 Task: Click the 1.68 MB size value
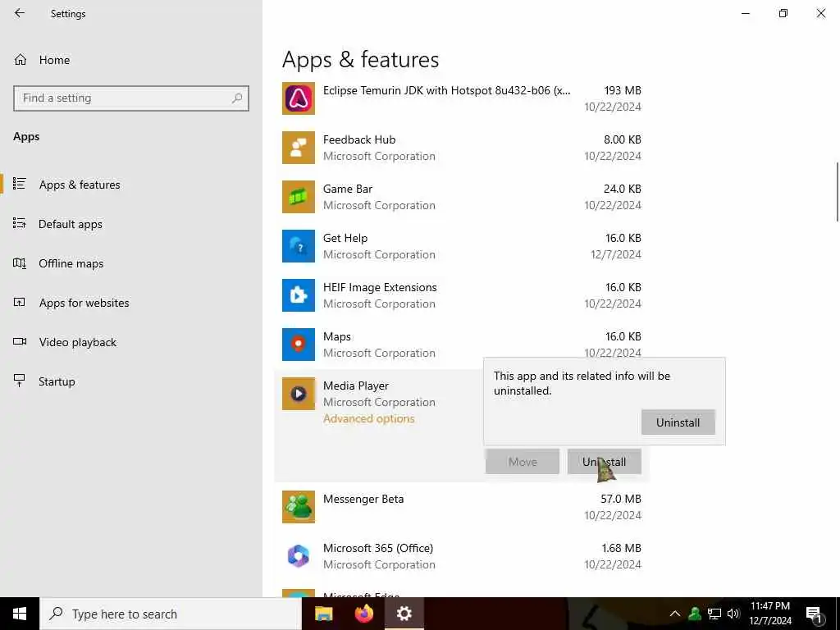(x=622, y=548)
